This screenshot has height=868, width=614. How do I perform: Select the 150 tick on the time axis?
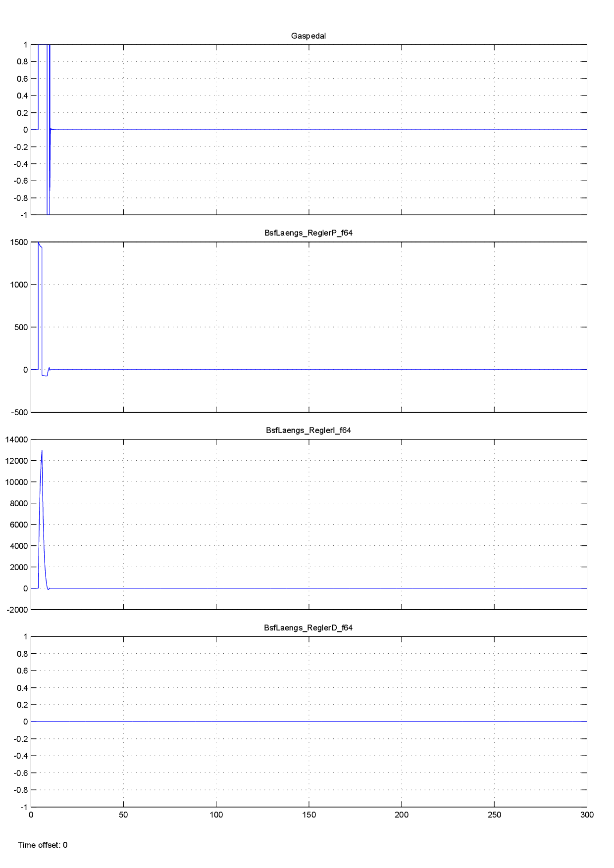click(308, 815)
